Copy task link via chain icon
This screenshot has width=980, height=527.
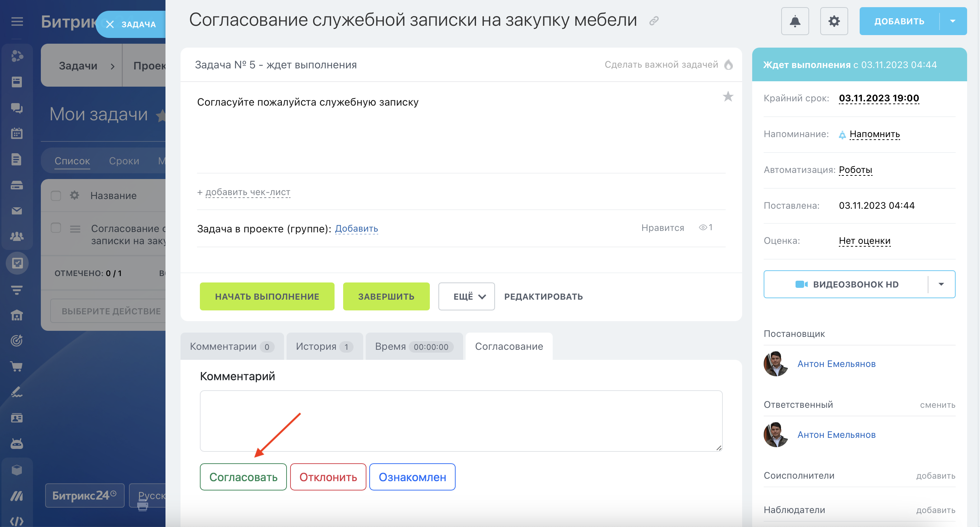pyautogui.click(x=654, y=21)
